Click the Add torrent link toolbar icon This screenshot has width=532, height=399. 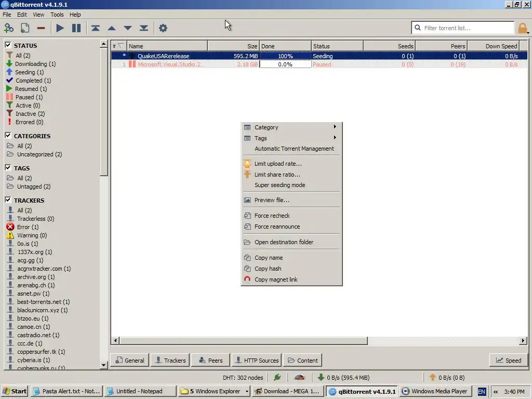tap(9, 28)
